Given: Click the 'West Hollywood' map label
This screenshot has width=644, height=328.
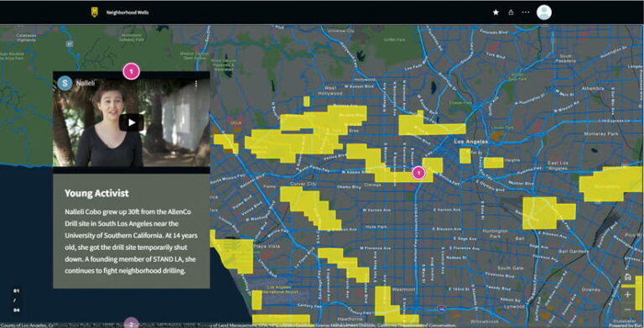Looking at the screenshot, I should 330,91.
